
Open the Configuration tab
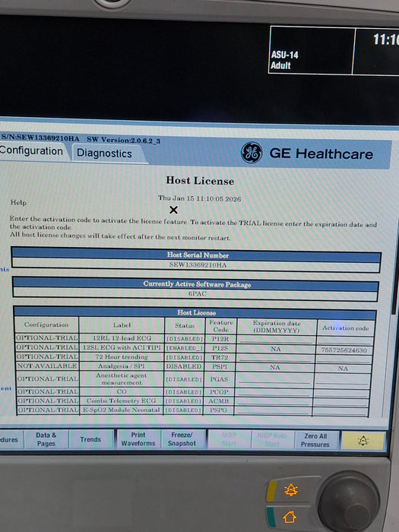(31, 151)
